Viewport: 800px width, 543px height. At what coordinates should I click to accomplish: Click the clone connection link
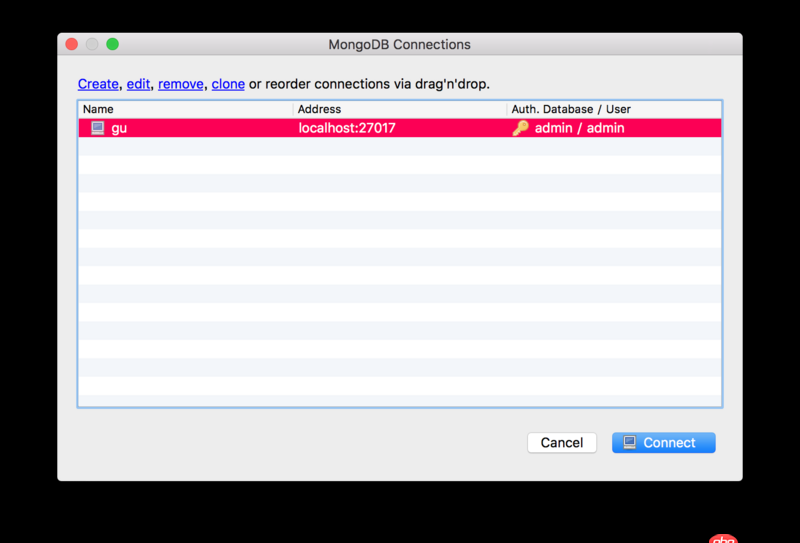pyautogui.click(x=228, y=84)
